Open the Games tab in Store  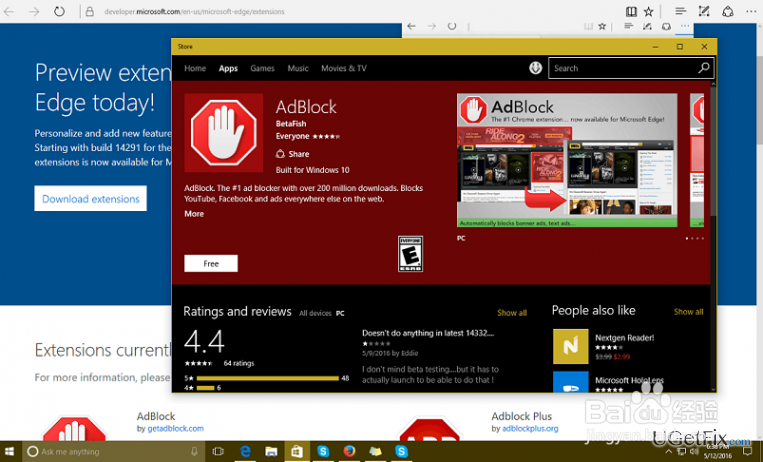pyautogui.click(x=262, y=68)
